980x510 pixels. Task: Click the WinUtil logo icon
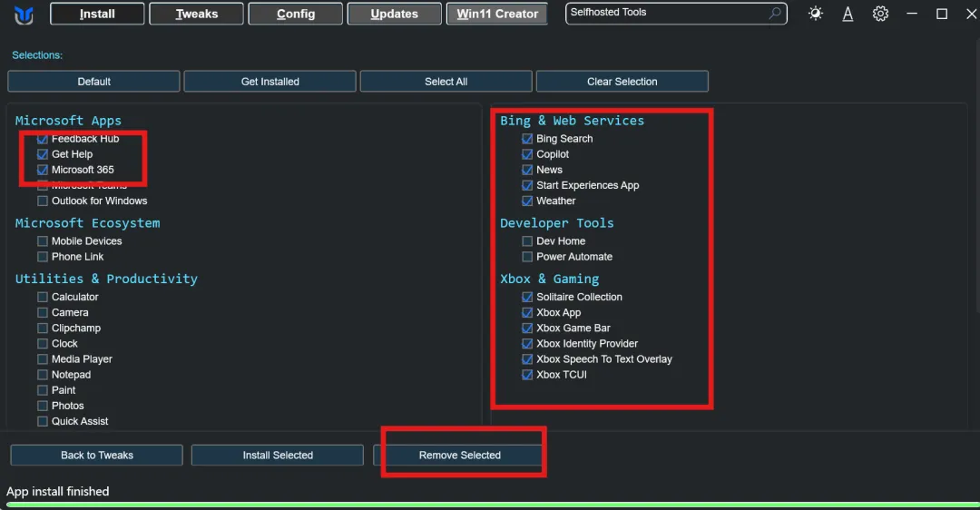(24, 15)
